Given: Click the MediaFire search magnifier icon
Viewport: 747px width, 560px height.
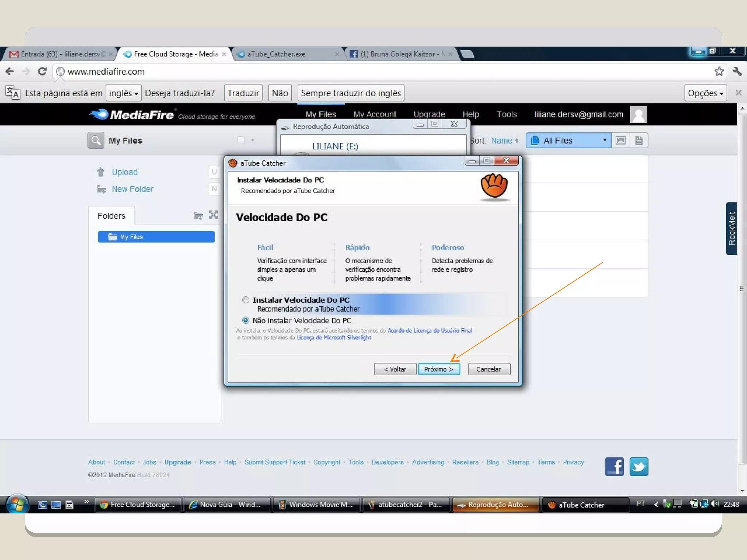Looking at the screenshot, I should pyautogui.click(x=96, y=140).
